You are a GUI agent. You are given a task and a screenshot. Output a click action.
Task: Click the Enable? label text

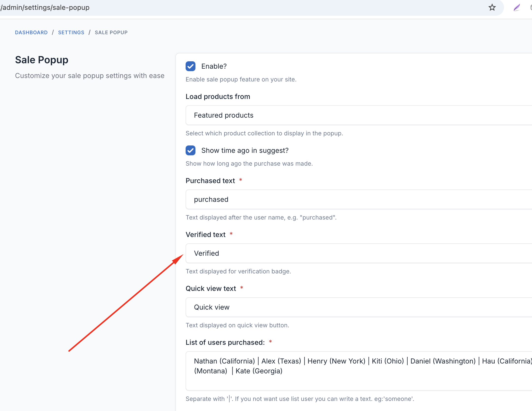click(214, 66)
